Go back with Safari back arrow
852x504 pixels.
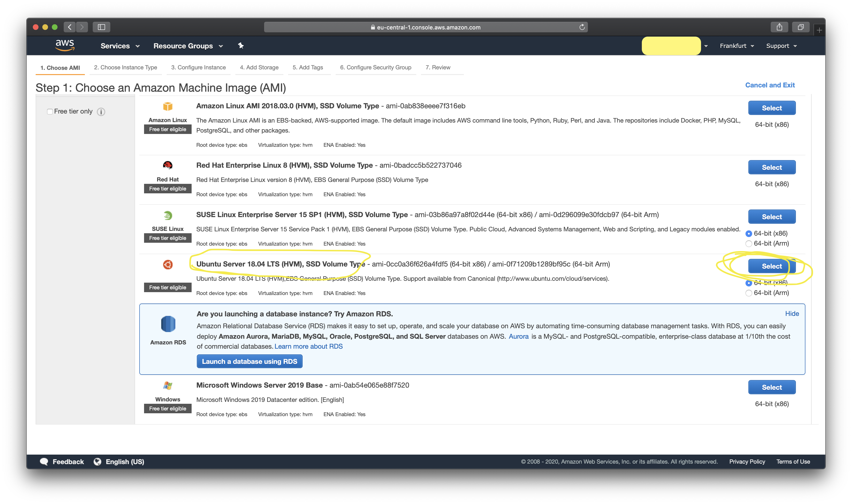click(70, 27)
